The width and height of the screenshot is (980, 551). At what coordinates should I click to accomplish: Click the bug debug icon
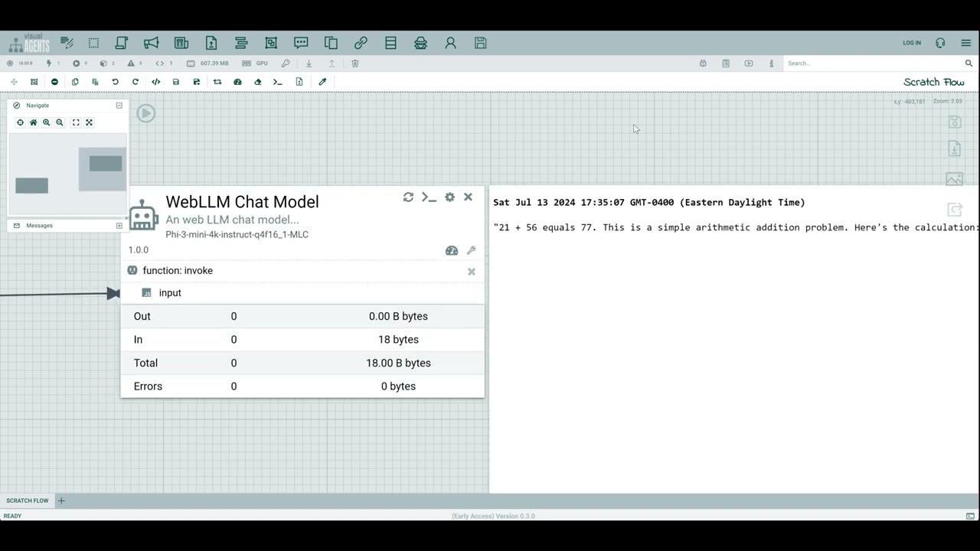pos(703,64)
